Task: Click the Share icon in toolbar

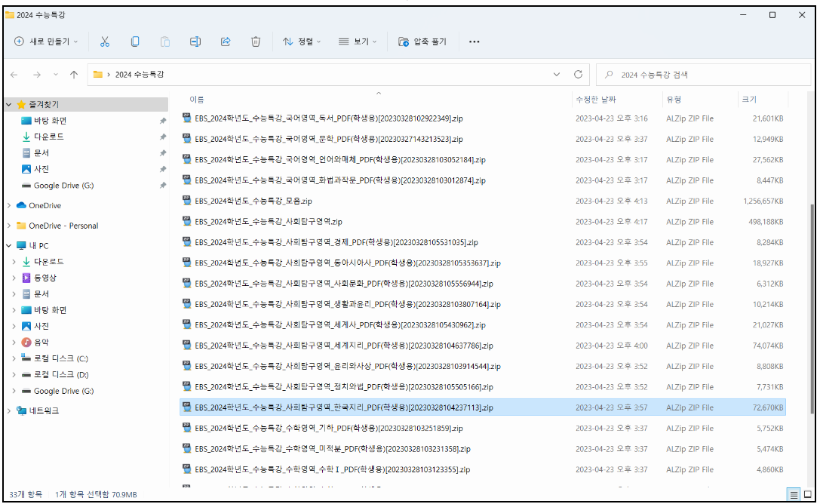Action: point(226,41)
